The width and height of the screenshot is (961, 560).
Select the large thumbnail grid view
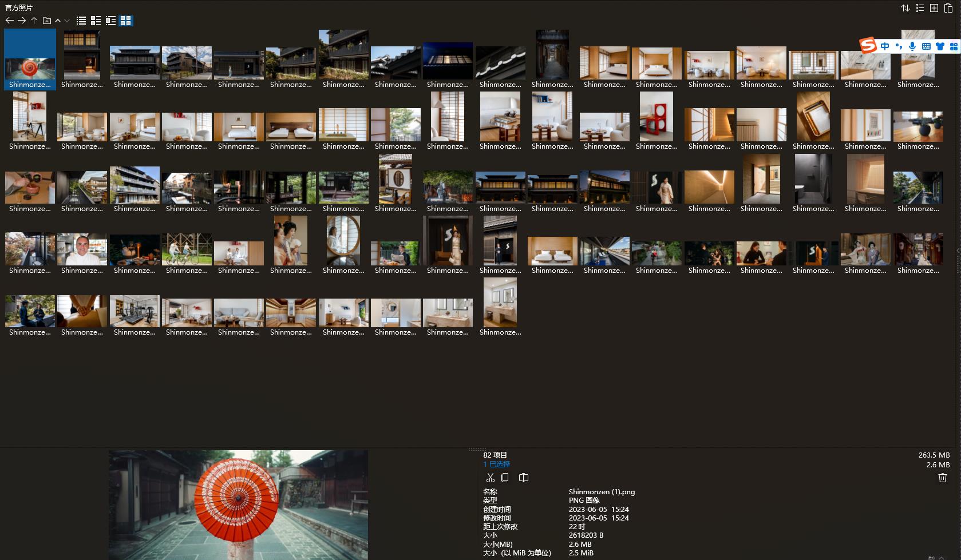[125, 21]
